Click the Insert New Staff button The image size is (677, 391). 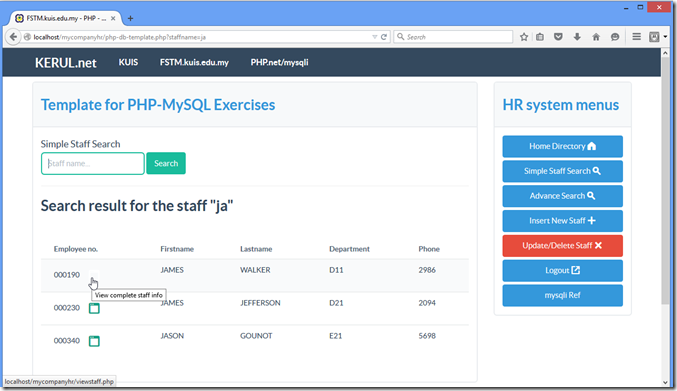click(563, 221)
